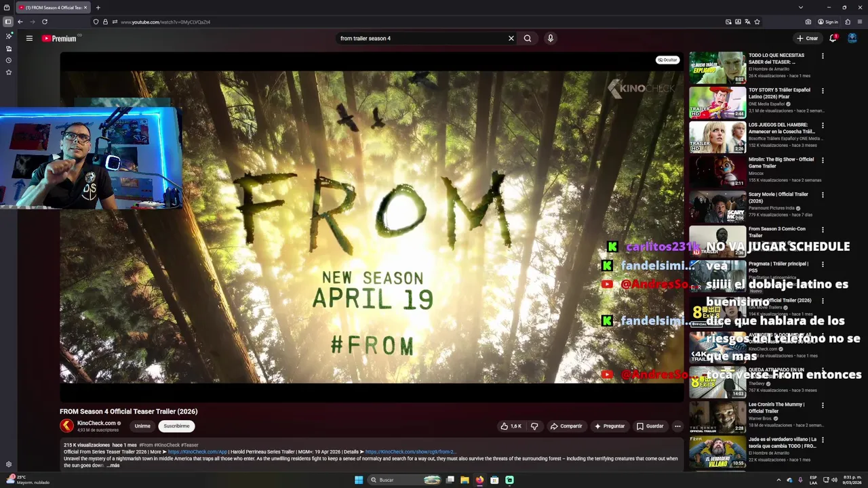Open the Toy Story 5 tráiler thumbnail
Screen dimensions: 868x488
pos(717,102)
